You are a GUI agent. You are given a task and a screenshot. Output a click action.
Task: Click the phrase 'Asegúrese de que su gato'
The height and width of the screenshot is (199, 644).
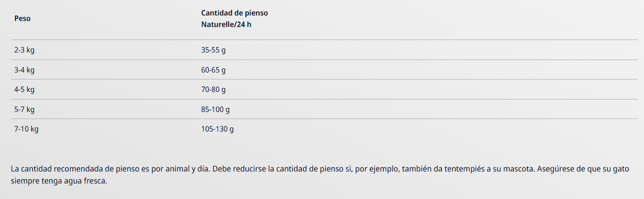click(583, 168)
